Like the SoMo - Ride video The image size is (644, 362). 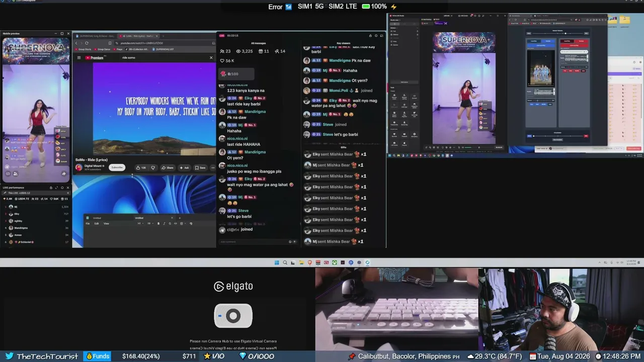click(140, 167)
